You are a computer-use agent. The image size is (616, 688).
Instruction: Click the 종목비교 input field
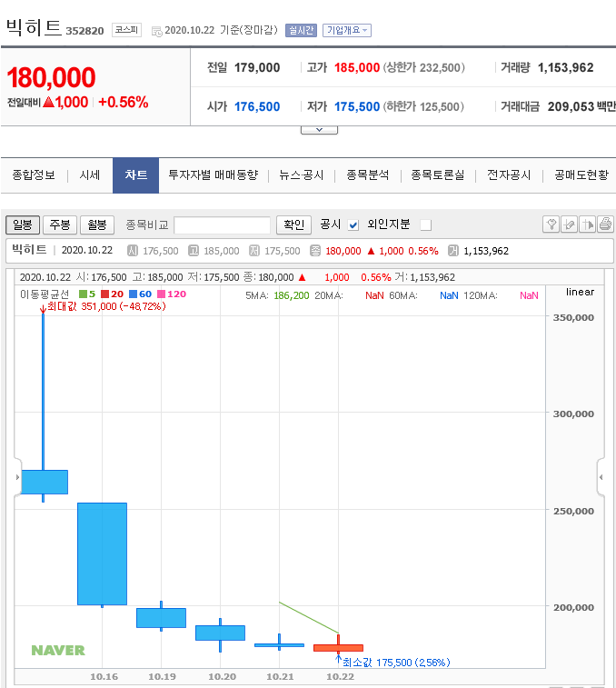click(222, 224)
